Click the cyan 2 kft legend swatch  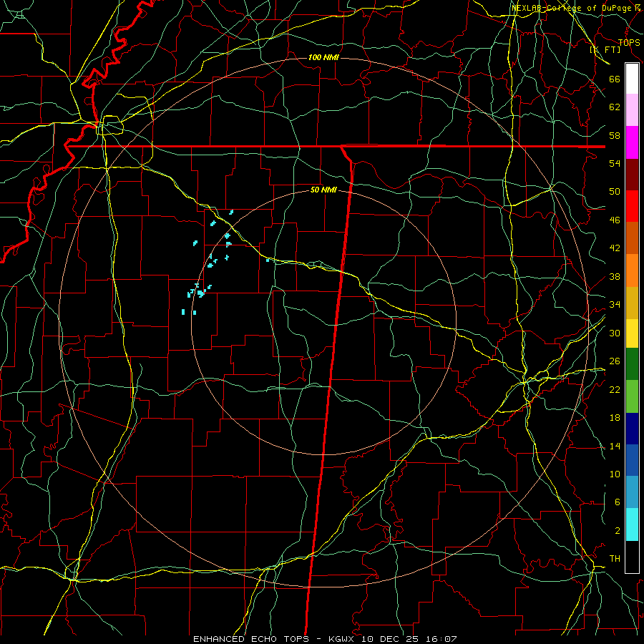[632, 525]
